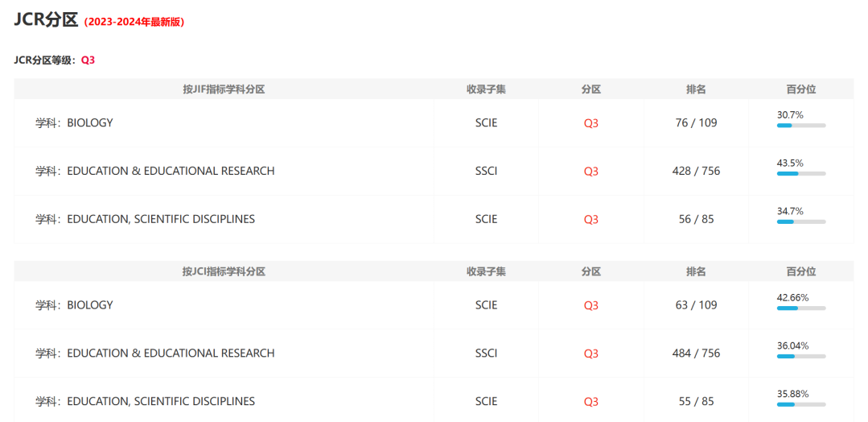Click the 36.04% percentile progress bar
The width and height of the screenshot is (868, 422).
[801, 356]
